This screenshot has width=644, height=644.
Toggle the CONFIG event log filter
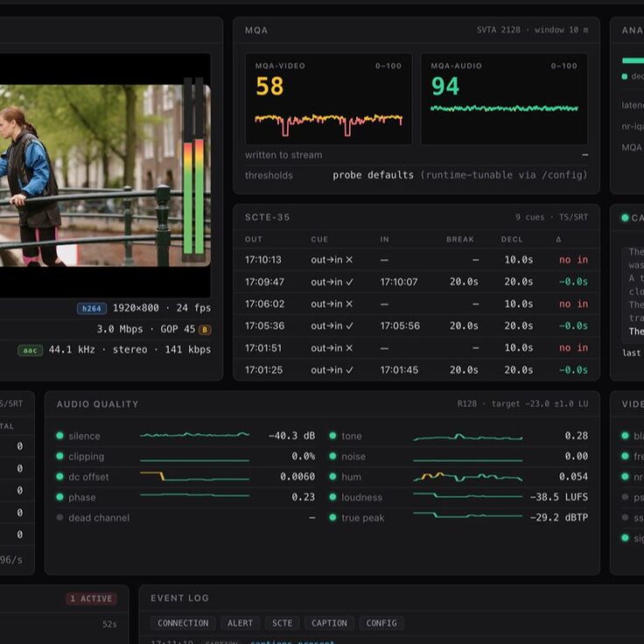coord(381,623)
